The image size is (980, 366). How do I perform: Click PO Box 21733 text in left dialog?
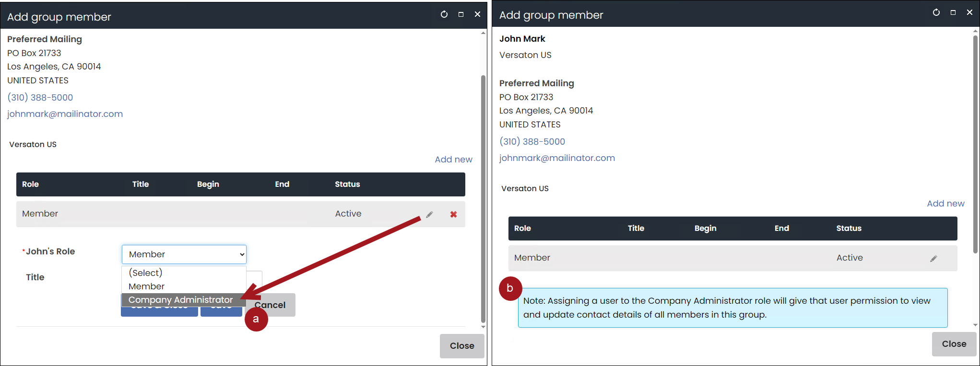tap(34, 53)
